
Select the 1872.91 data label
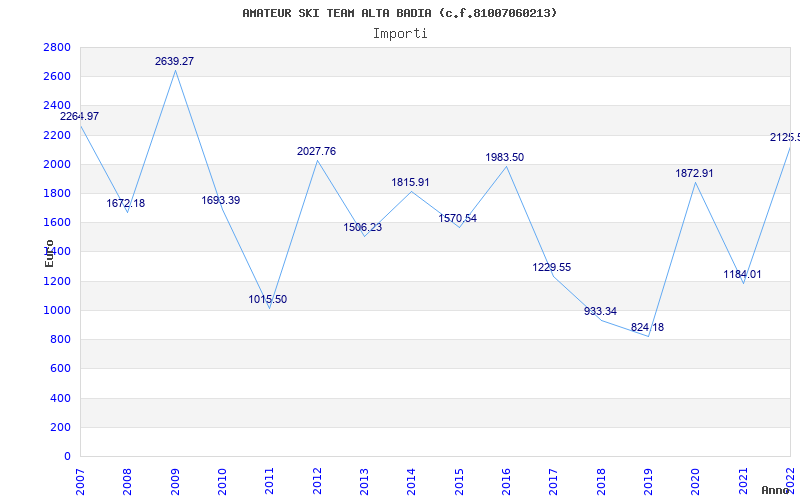[694, 173]
